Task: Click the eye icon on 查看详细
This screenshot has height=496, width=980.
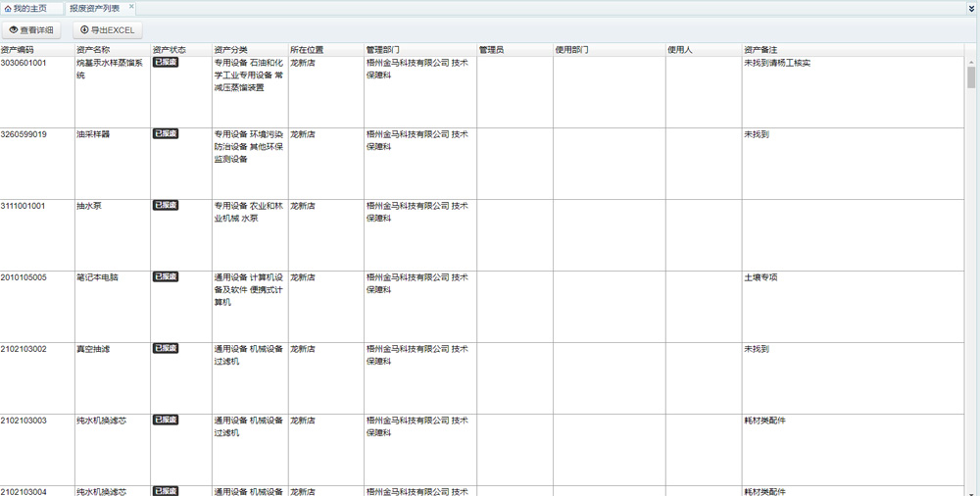Action: (x=14, y=30)
